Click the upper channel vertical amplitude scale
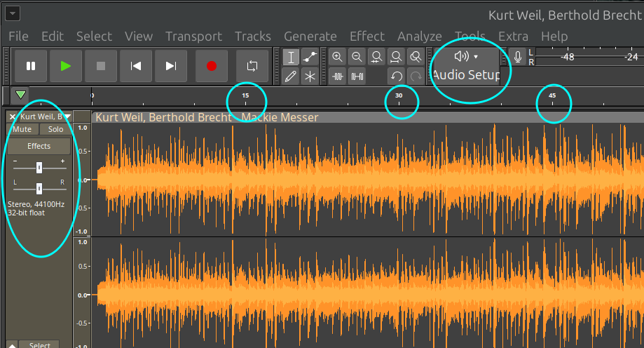Viewport: 644px width, 348px height. [x=83, y=180]
